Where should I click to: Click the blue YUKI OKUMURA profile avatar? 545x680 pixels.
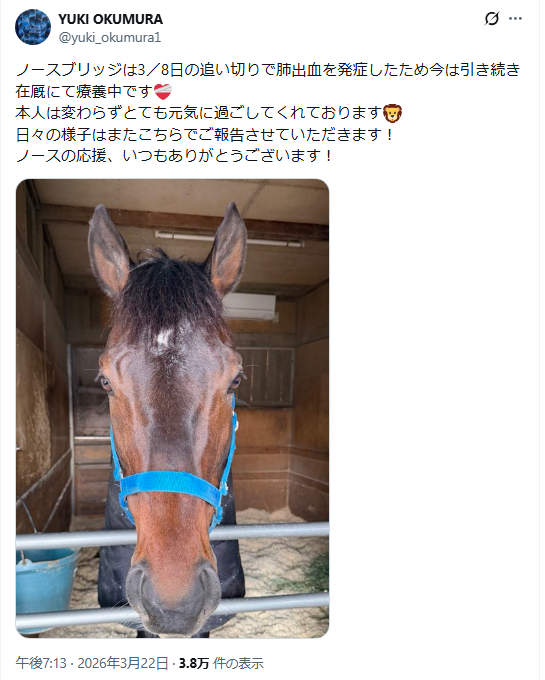click(x=33, y=27)
